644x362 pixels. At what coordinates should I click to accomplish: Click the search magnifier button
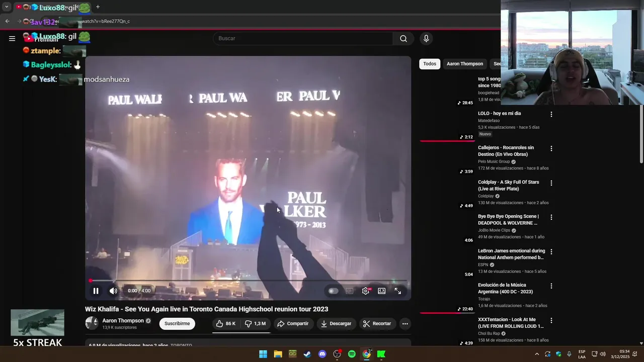(404, 38)
